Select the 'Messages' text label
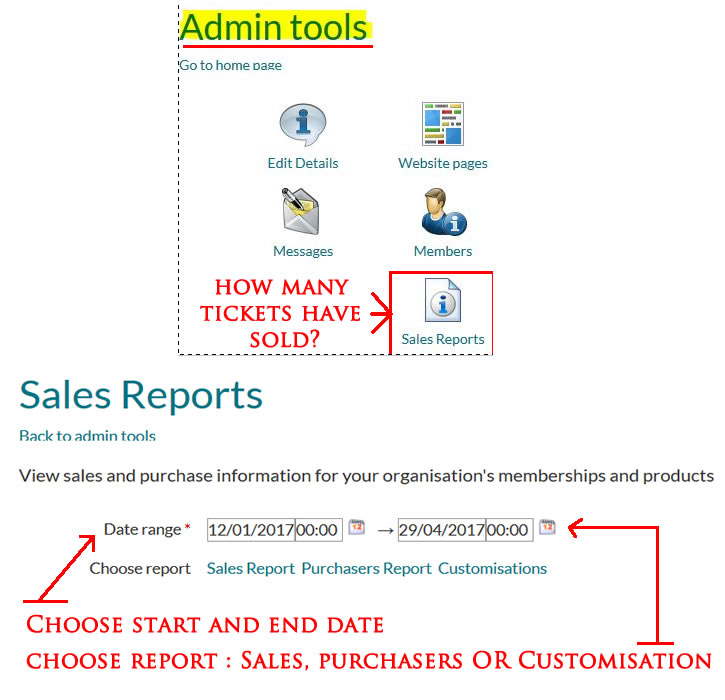This screenshot has height=700, width=725. click(x=302, y=251)
